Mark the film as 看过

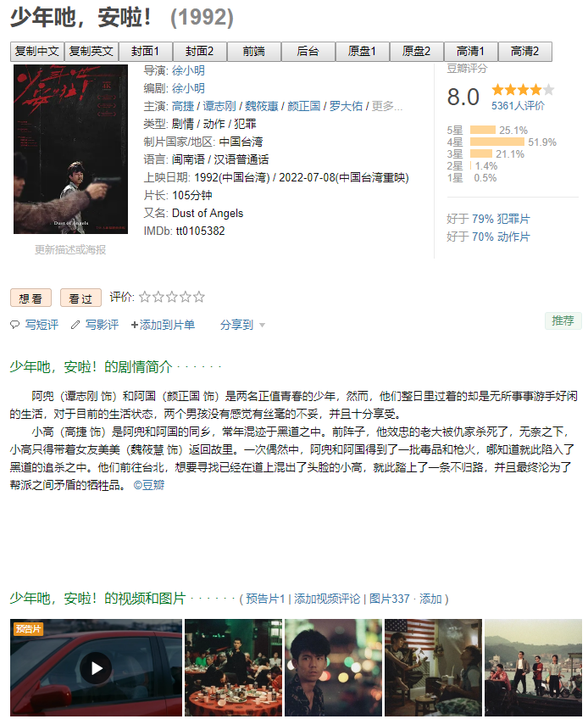80,298
